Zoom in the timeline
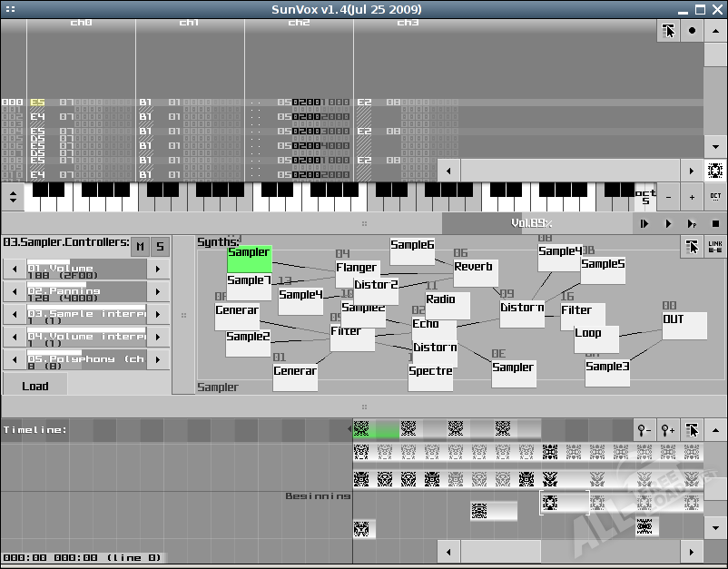 click(668, 430)
